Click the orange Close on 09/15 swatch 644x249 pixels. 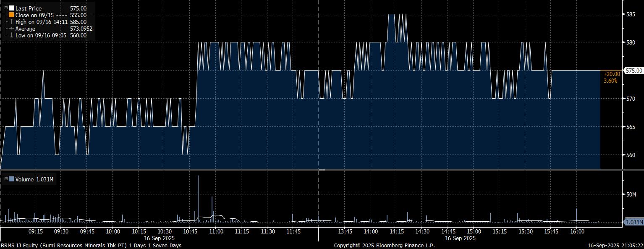point(11,15)
